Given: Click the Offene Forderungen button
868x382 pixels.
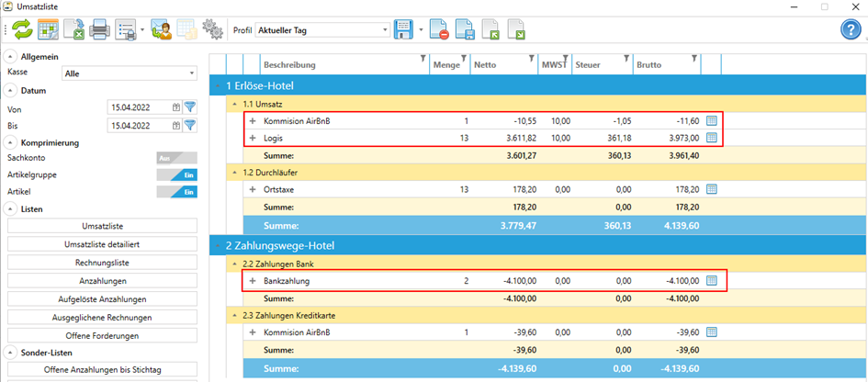Looking at the screenshot, I should click(x=103, y=335).
